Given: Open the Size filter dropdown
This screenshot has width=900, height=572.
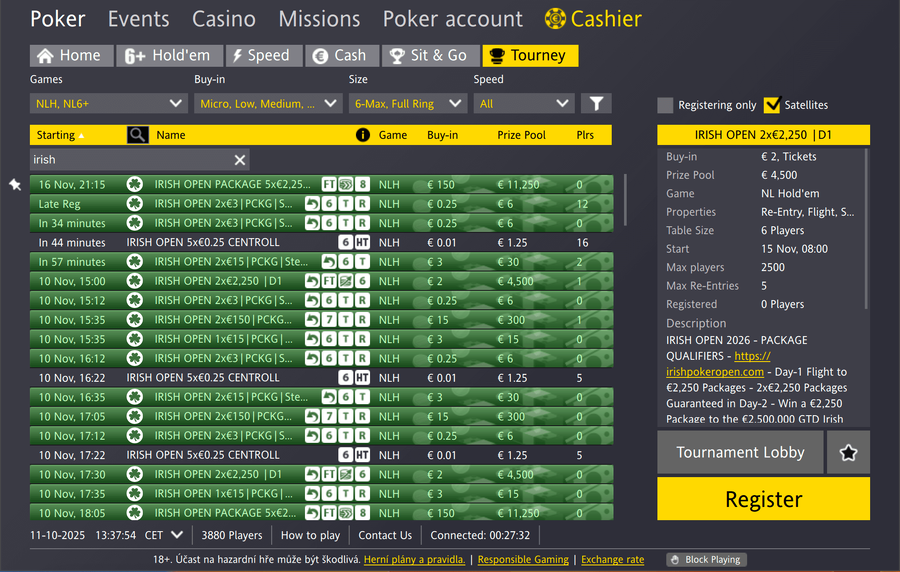Looking at the screenshot, I should (407, 103).
